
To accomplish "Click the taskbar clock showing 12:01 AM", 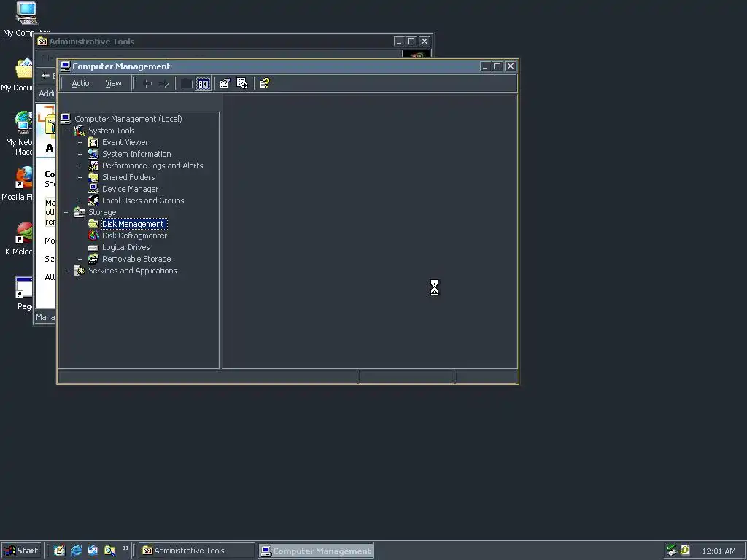I will (719, 551).
